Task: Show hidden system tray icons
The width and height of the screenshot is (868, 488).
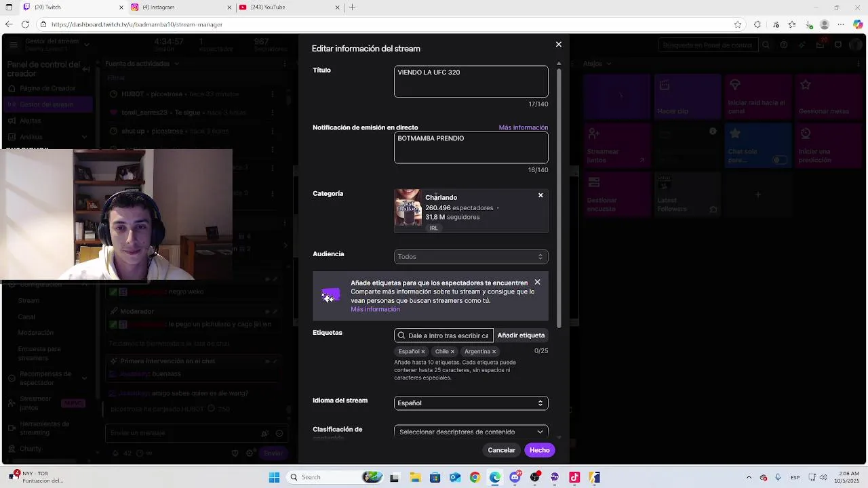Action: point(749,477)
